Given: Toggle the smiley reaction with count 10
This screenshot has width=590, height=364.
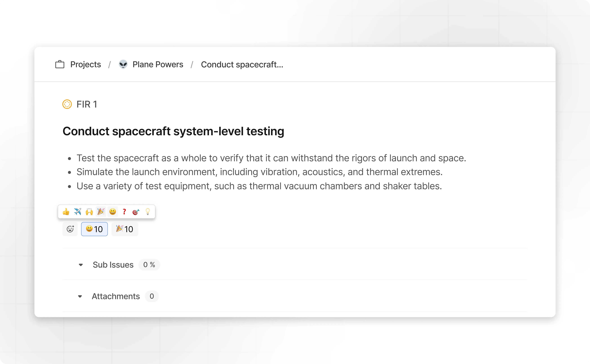Looking at the screenshot, I should tap(94, 229).
